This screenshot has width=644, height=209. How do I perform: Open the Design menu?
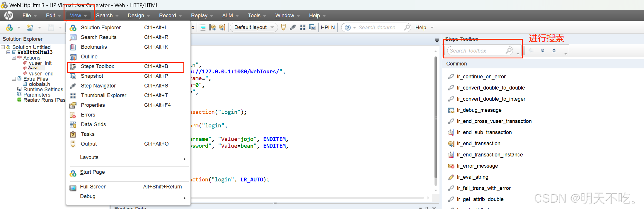click(139, 16)
